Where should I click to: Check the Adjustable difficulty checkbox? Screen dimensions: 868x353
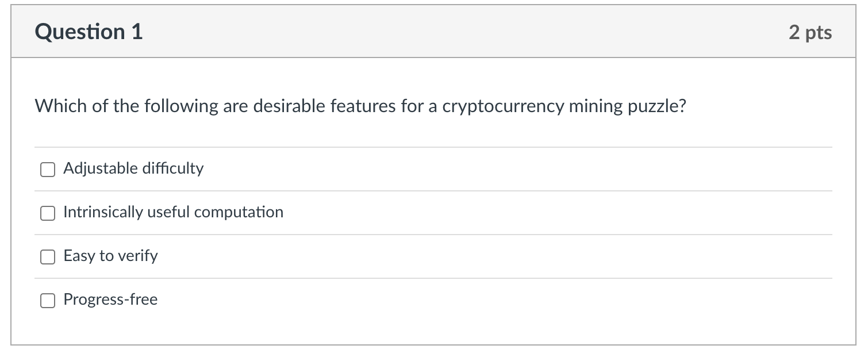click(47, 169)
